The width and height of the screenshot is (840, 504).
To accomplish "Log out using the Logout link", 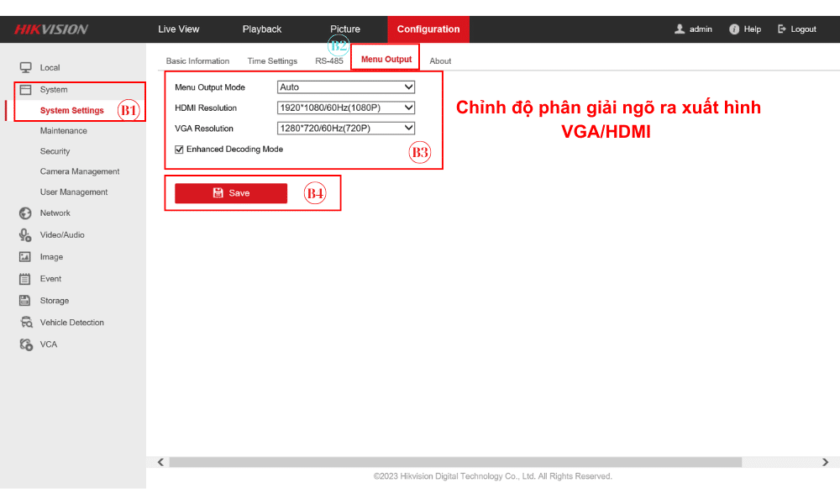I will (797, 29).
